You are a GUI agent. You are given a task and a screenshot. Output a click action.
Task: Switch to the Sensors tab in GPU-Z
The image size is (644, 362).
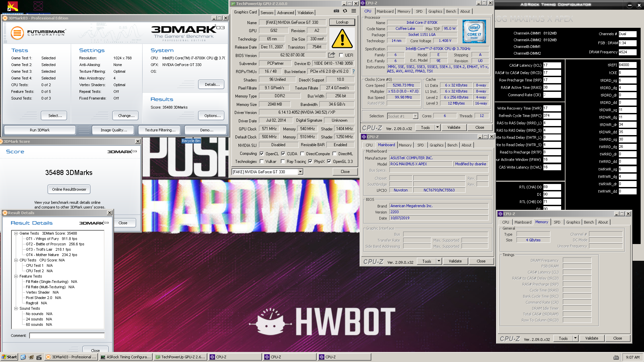coord(267,13)
